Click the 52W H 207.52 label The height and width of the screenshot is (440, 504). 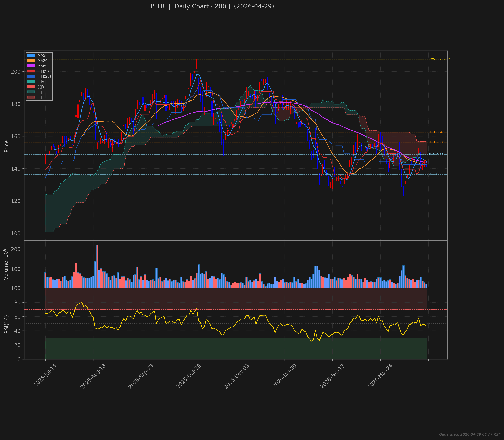coord(439,59)
